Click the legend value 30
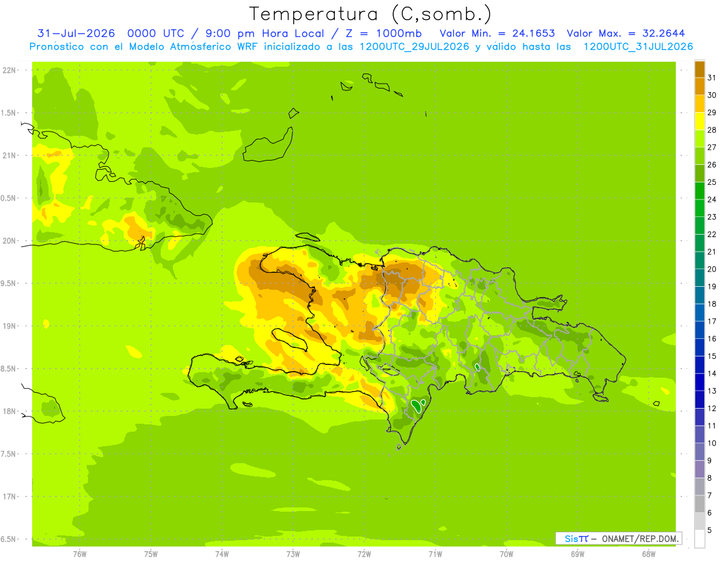Viewport: 728px width, 562px height. click(712, 95)
